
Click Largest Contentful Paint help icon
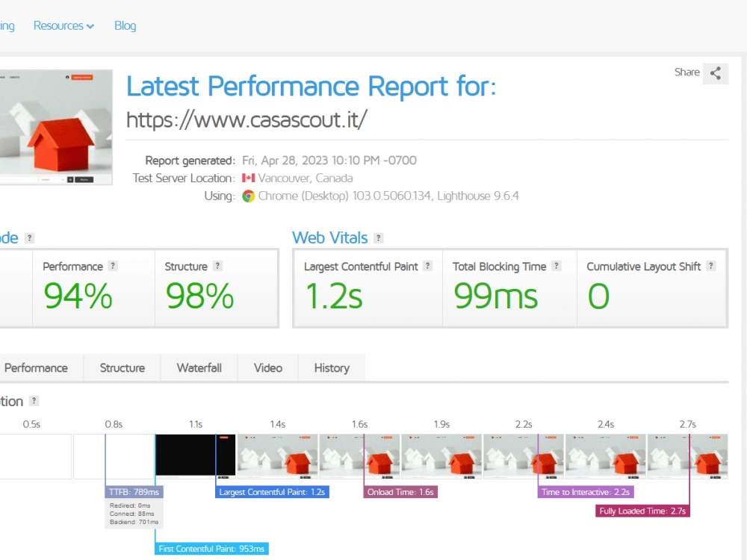[x=428, y=267]
